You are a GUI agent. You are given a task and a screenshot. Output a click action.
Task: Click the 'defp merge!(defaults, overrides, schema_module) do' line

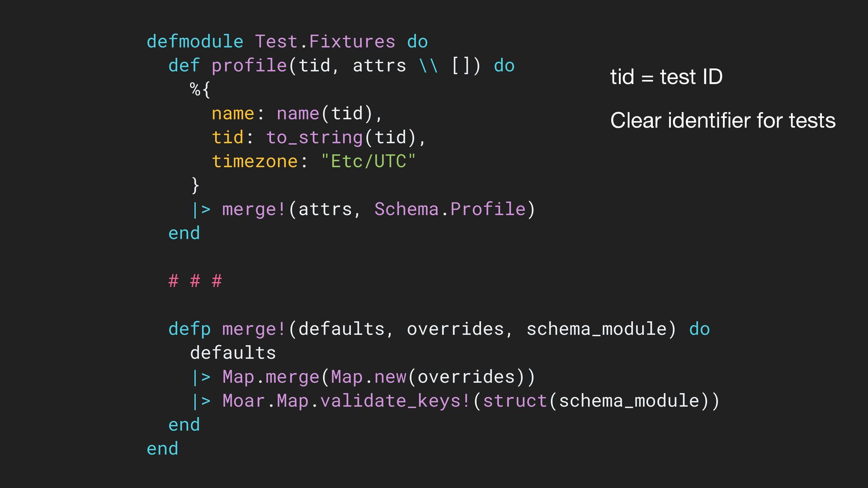click(439, 329)
